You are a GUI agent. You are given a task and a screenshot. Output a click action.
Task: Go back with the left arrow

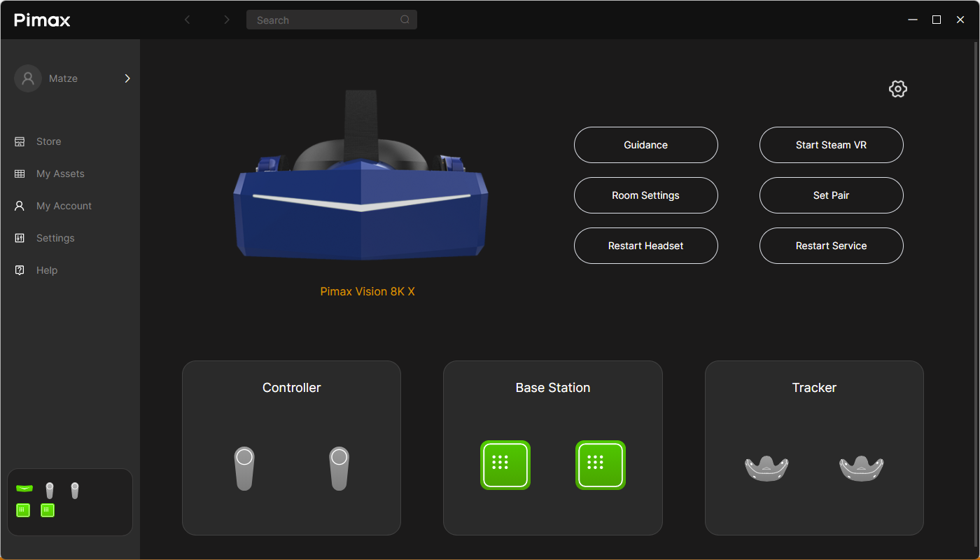(x=187, y=20)
